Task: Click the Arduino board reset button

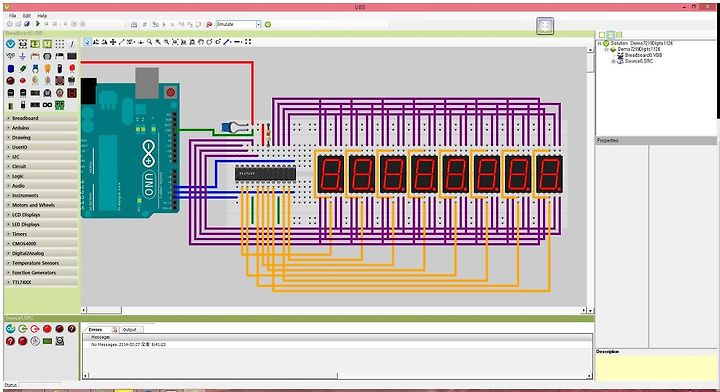Action: pyautogui.click(x=170, y=92)
